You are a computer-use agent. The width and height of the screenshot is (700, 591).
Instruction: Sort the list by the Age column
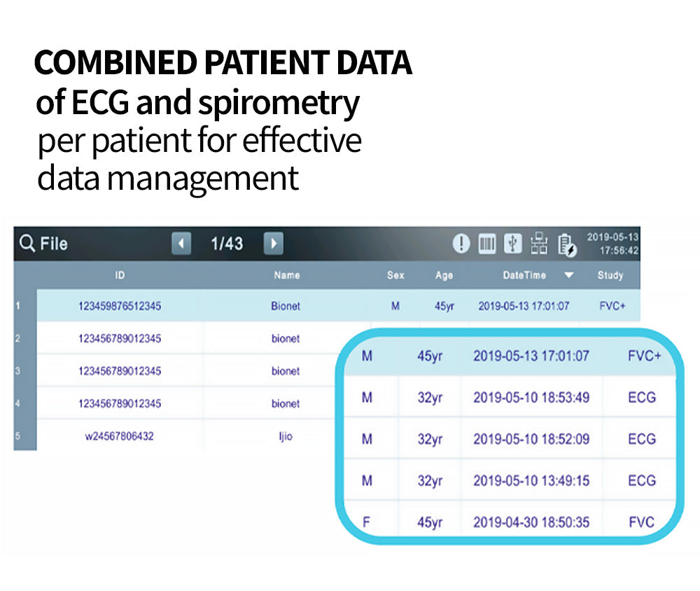(x=444, y=275)
